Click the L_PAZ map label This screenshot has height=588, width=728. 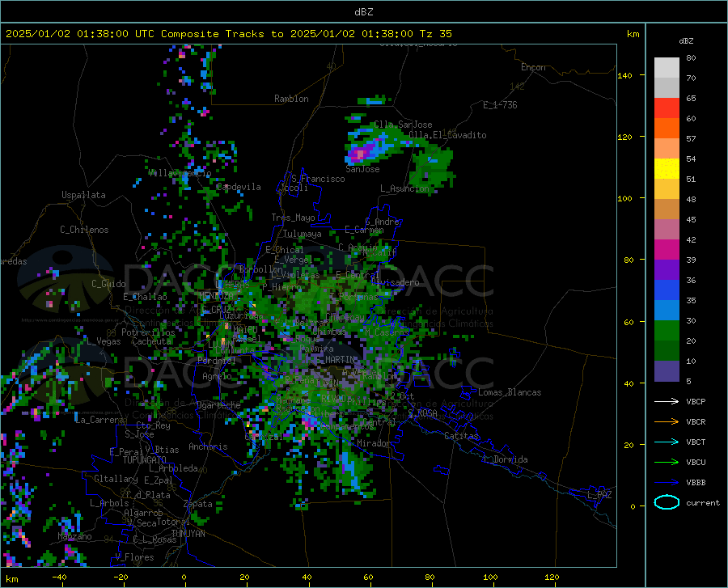tap(599, 495)
